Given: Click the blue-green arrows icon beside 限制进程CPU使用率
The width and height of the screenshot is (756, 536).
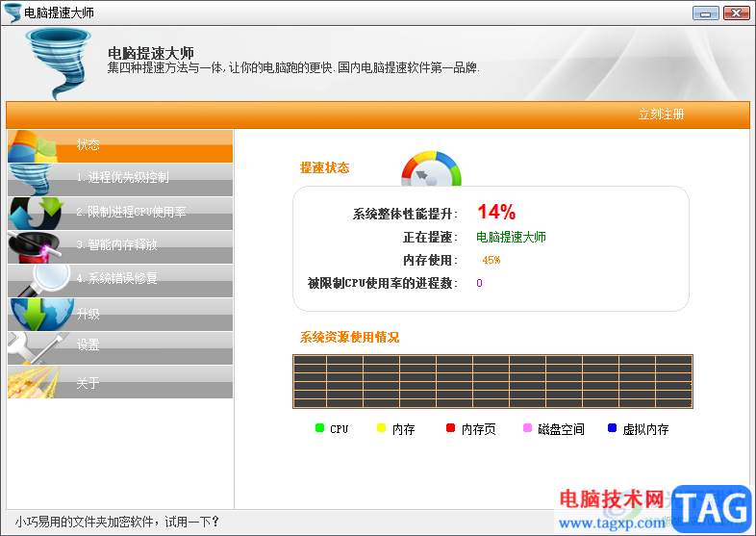Looking at the screenshot, I should point(37,214).
